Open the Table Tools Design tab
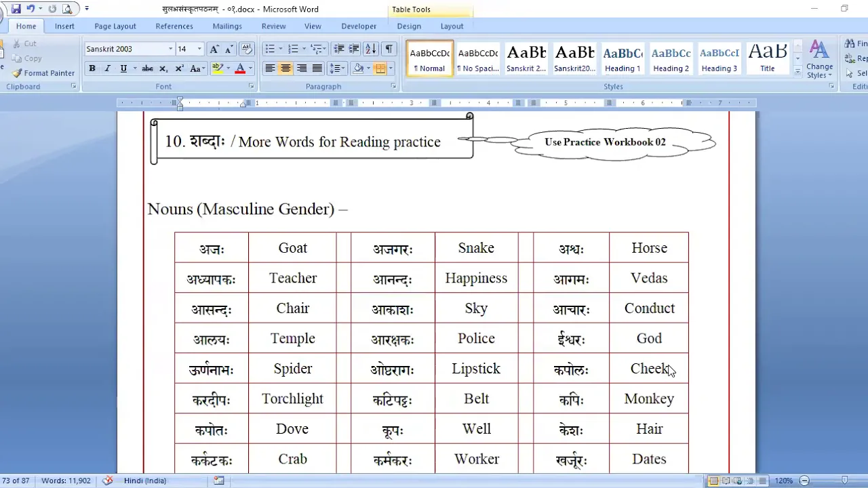868x488 pixels. 409,26
